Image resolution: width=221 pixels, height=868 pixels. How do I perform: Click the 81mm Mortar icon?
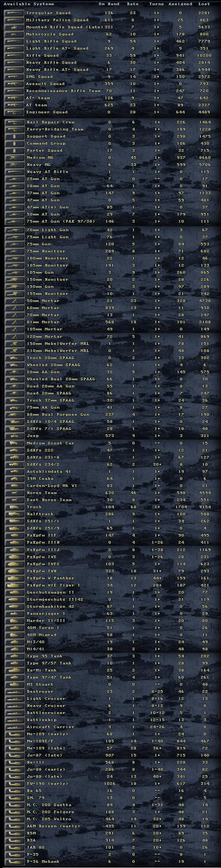[15, 322]
